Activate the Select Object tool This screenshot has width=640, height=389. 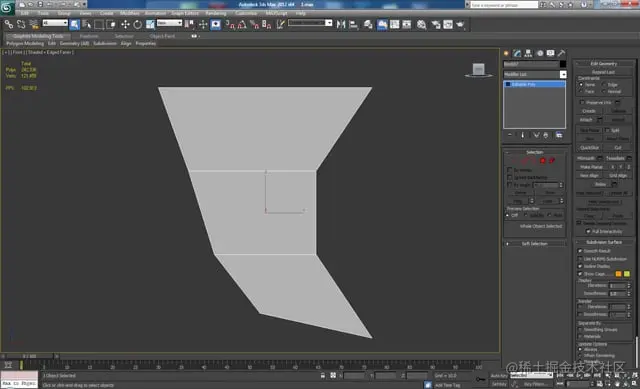(x=74, y=24)
